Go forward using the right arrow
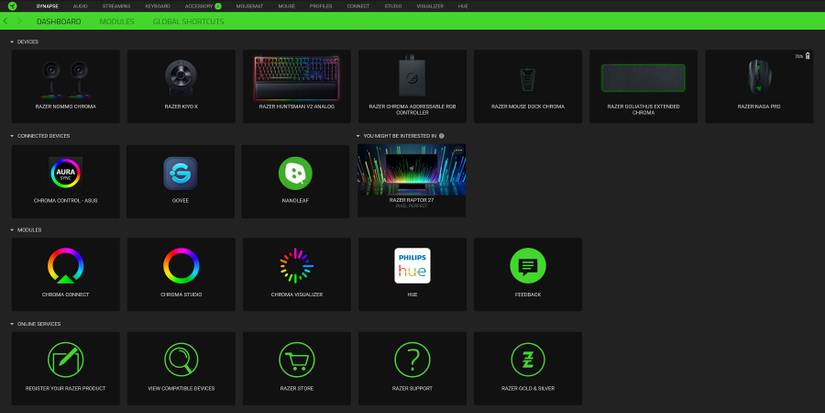The height and width of the screenshot is (413, 825). [x=20, y=21]
